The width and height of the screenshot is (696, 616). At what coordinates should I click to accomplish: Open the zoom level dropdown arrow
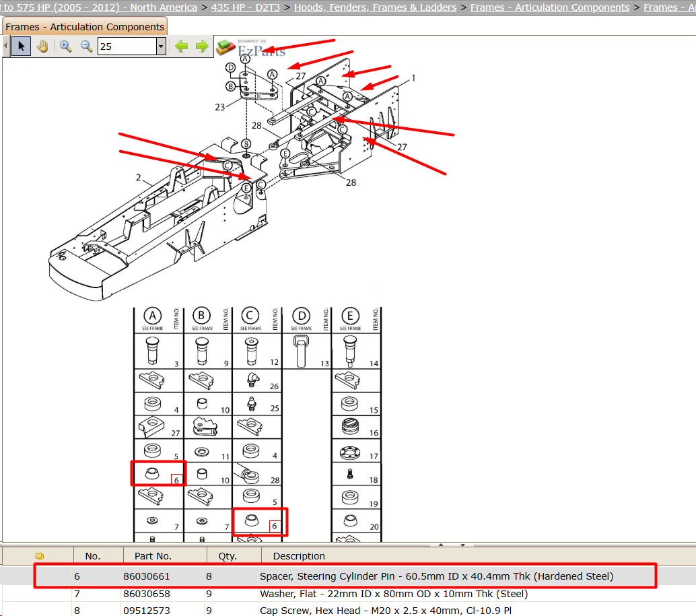161,46
